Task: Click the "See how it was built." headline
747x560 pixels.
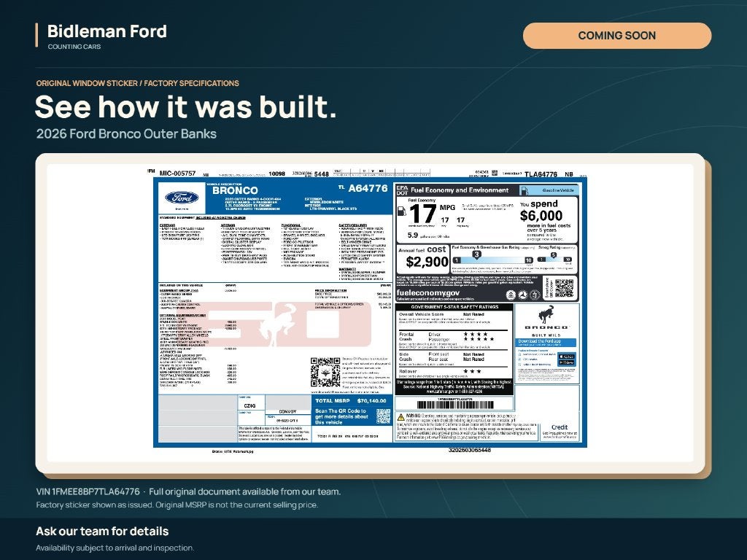Action: [x=186, y=106]
